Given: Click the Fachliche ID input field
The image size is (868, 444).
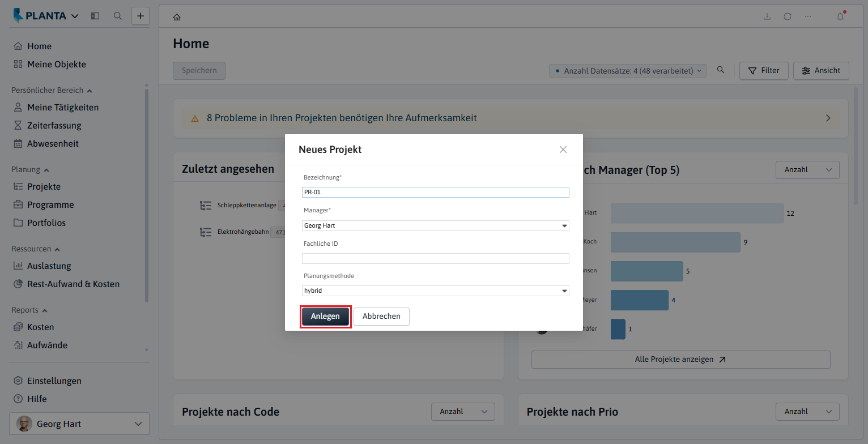Looking at the screenshot, I should [435, 258].
